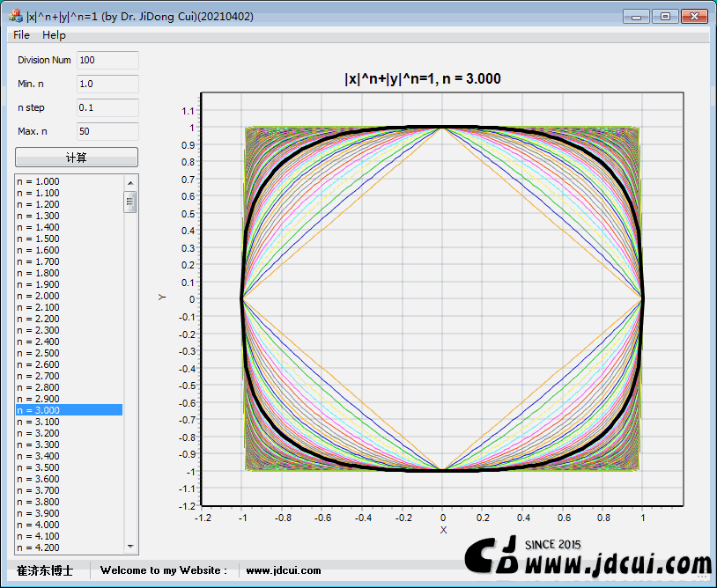Click the application icon in title bar

click(x=16, y=16)
